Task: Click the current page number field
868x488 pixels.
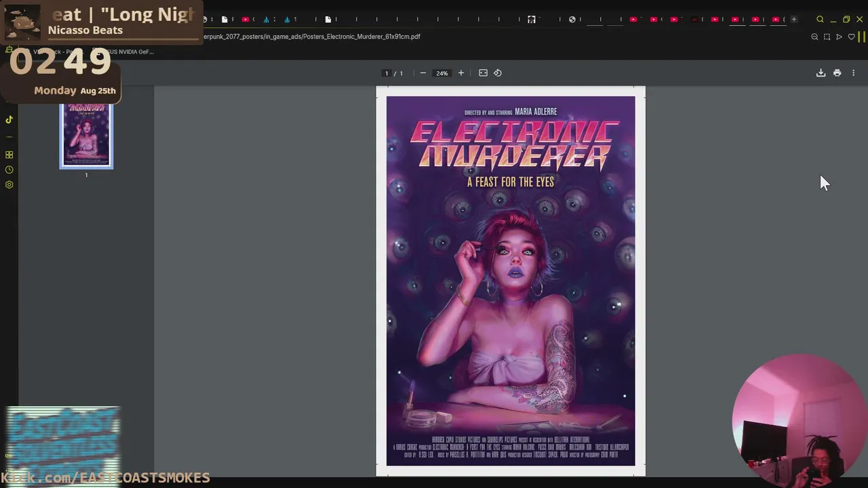Action: [x=387, y=73]
